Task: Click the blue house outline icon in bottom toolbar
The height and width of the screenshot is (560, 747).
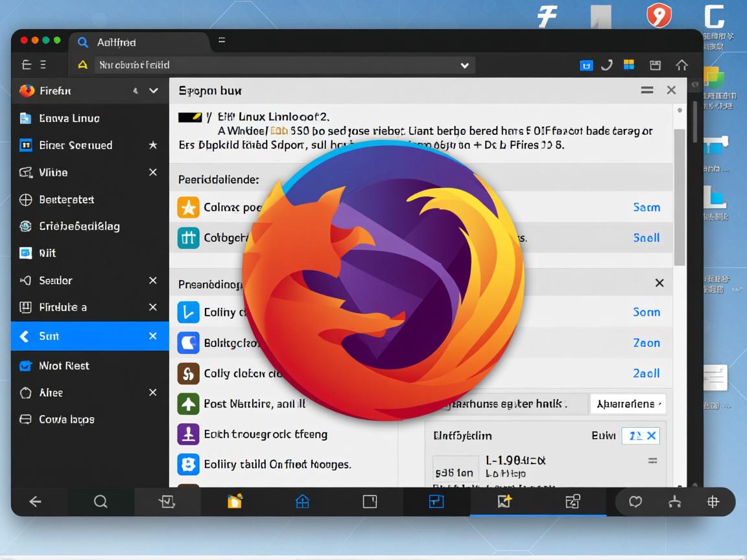Action: [302, 501]
